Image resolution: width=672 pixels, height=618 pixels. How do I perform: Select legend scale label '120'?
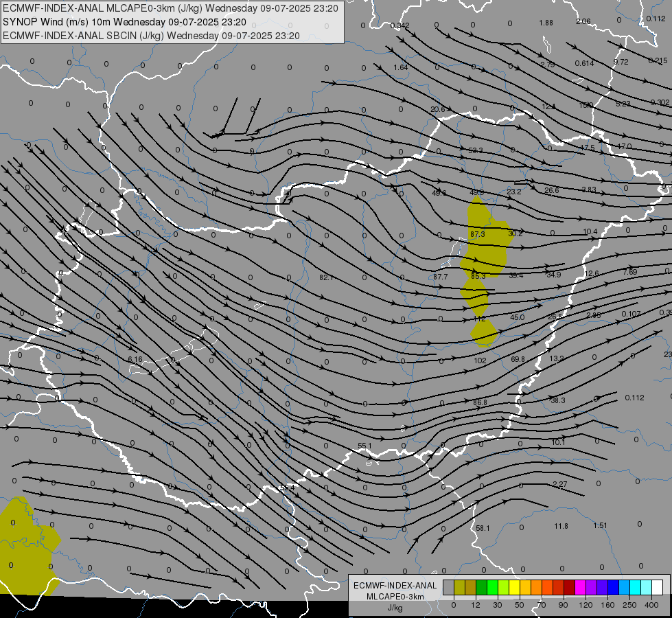click(586, 605)
